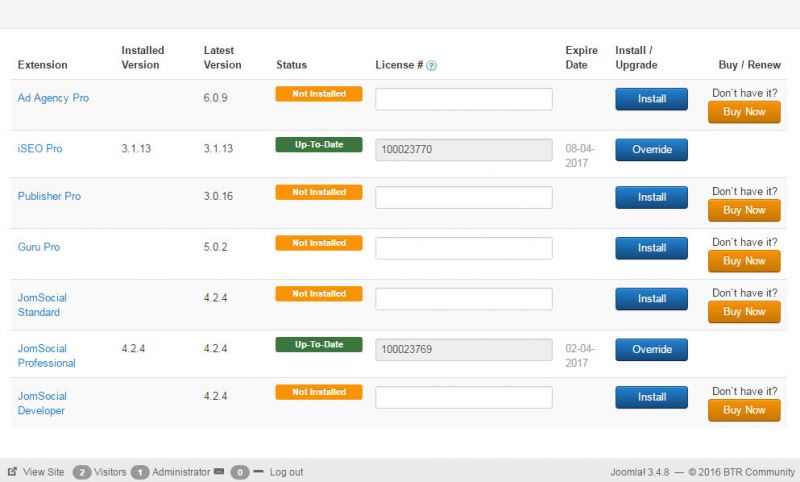Open the JomSocial Professional link
800x482 pixels.
click(x=46, y=356)
